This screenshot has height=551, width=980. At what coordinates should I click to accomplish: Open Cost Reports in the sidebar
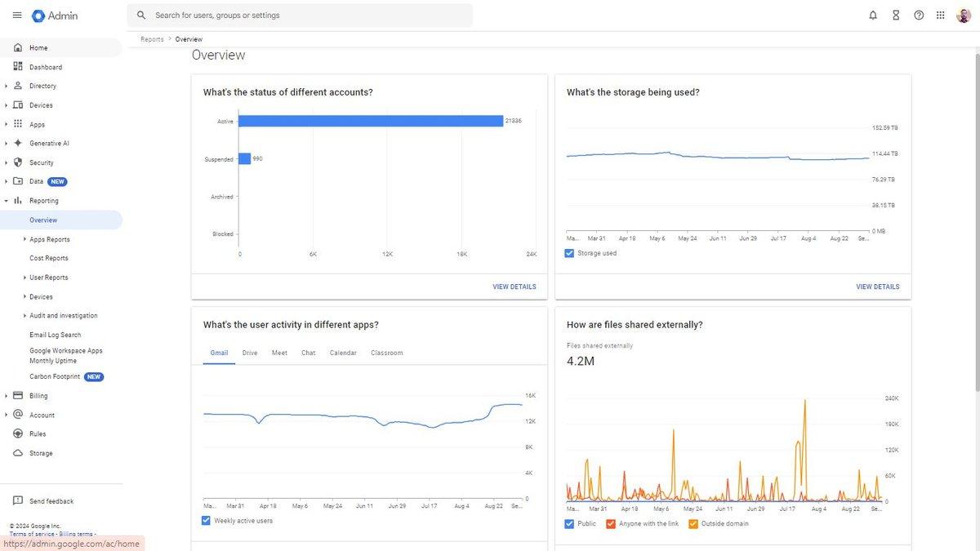[49, 258]
